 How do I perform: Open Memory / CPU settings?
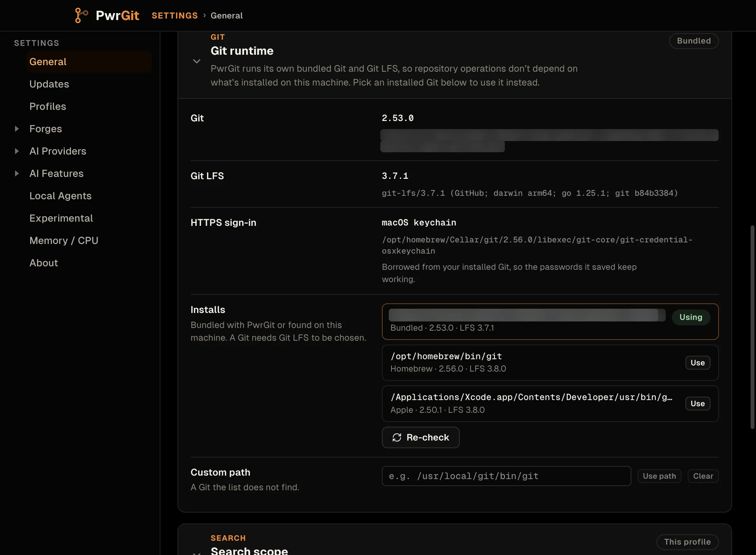pyautogui.click(x=64, y=240)
